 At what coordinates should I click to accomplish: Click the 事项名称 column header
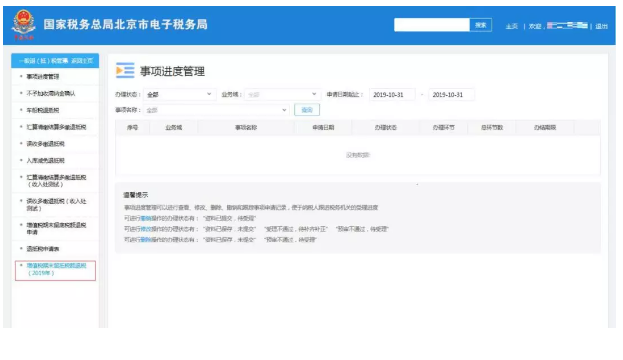(x=246, y=128)
